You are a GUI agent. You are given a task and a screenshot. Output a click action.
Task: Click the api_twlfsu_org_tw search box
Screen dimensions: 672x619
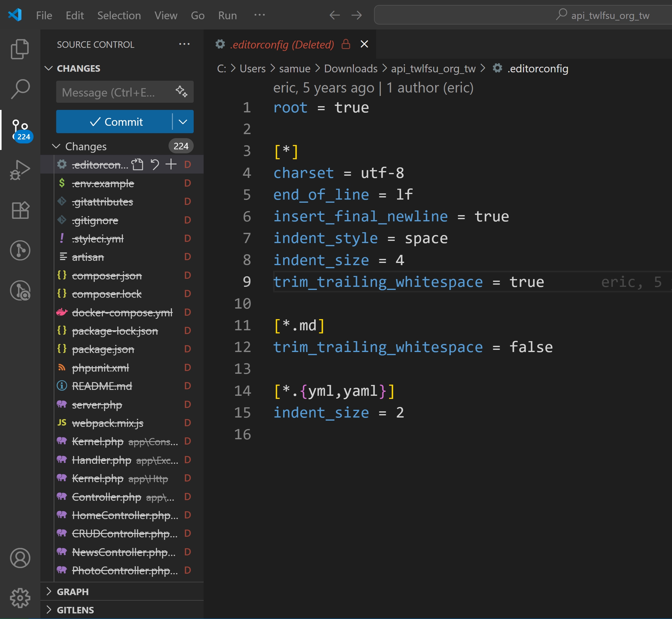523,15
